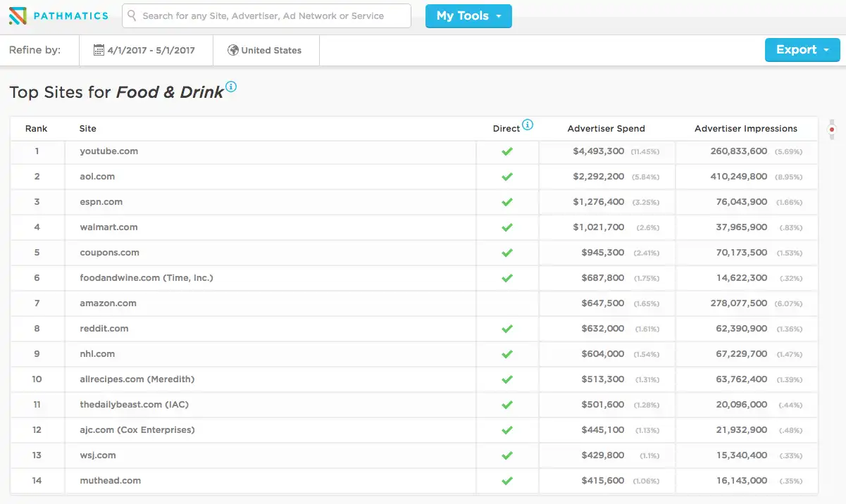Click the green checkmark in aol.com row
This screenshot has height=504, width=846.
[507, 177]
